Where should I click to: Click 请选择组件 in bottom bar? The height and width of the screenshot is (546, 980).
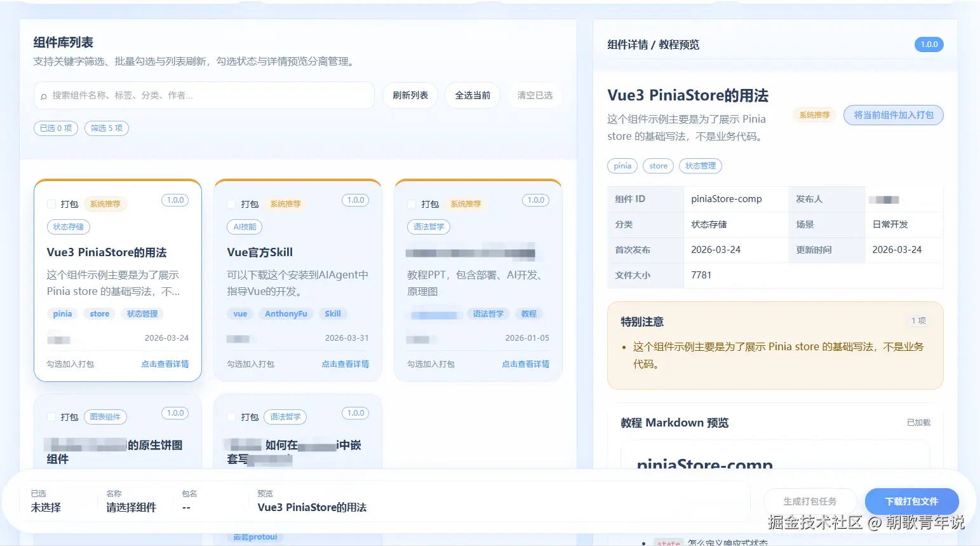131,508
